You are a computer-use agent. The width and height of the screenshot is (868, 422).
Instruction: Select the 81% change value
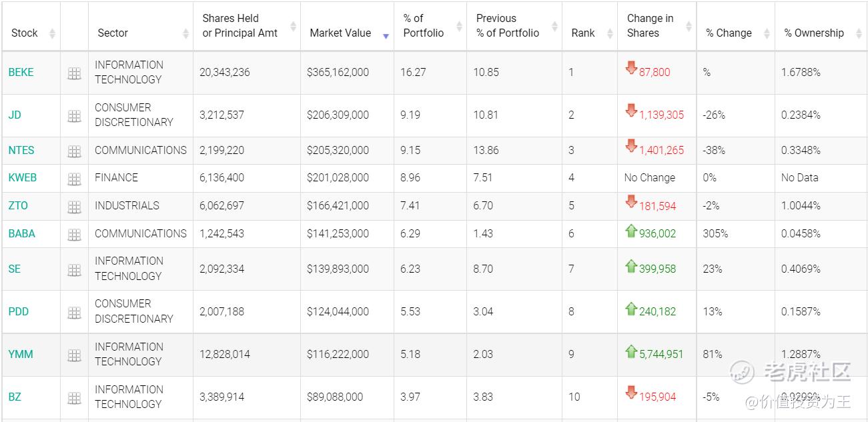coord(713,354)
